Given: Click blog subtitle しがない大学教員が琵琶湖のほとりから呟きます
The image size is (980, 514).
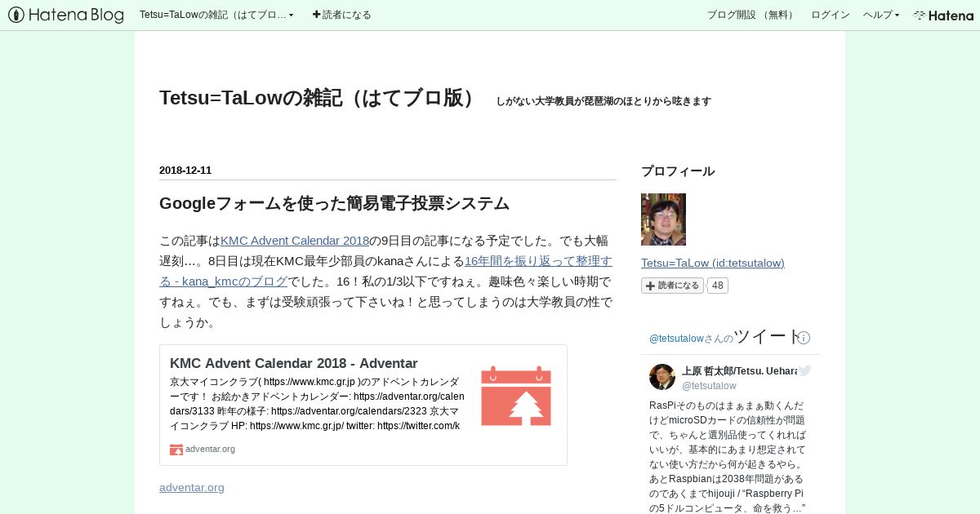Looking at the screenshot, I should tap(604, 101).
